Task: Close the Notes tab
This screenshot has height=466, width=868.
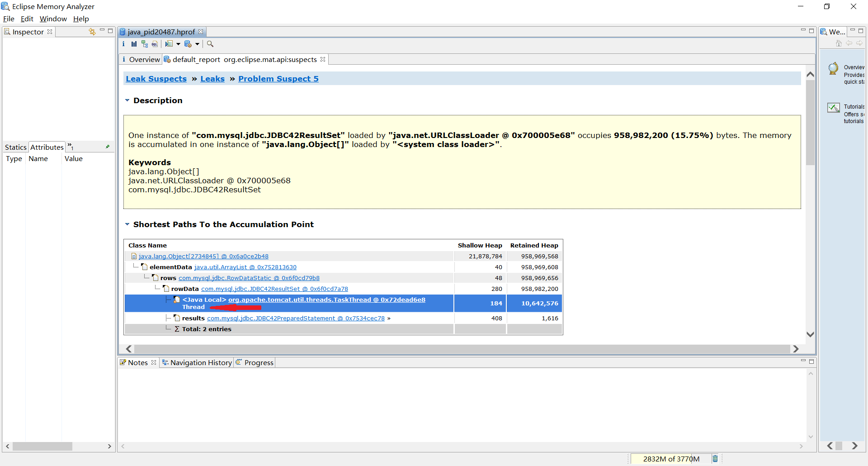Action: click(x=154, y=362)
